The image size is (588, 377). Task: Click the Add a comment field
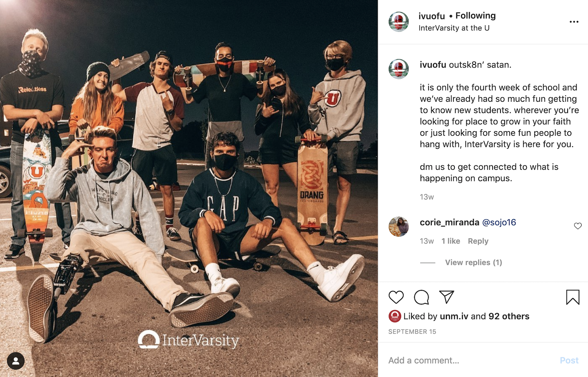[x=471, y=360]
